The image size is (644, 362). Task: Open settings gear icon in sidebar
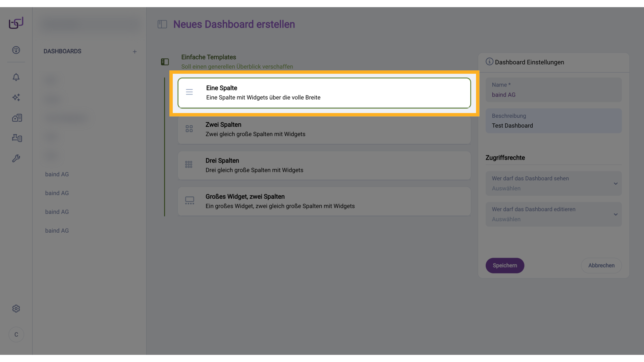[x=16, y=309]
